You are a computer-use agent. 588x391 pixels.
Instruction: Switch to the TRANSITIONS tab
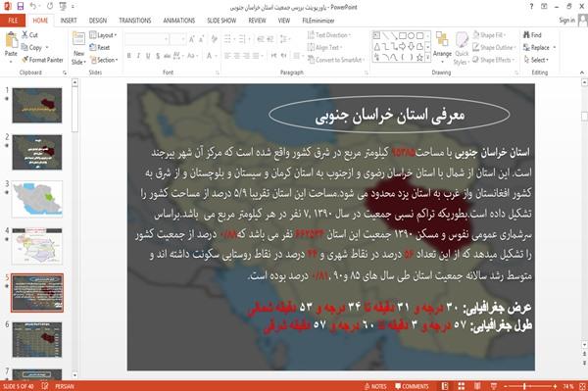(135, 21)
